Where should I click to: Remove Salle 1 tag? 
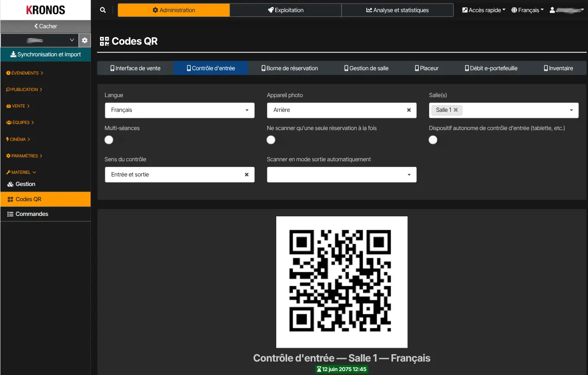point(456,110)
